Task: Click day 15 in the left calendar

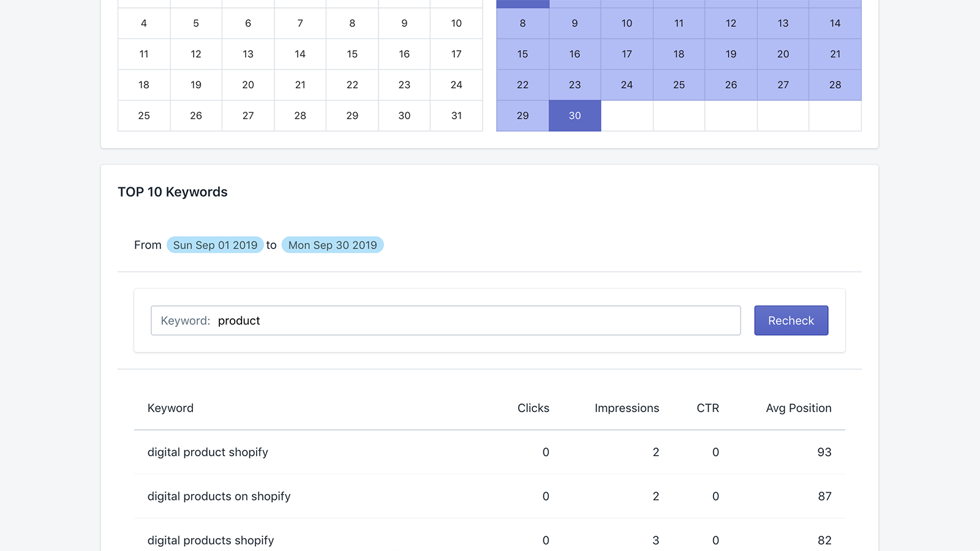Action: click(x=352, y=54)
